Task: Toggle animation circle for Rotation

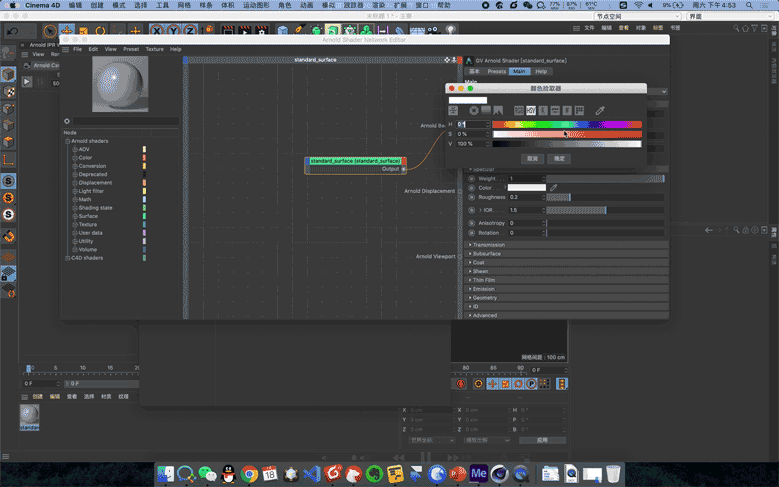Action: tap(471, 233)
